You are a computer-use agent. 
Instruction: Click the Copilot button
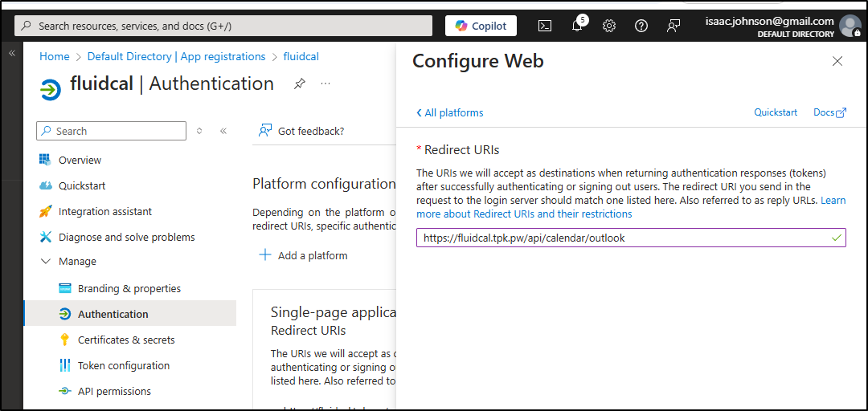pos(481,26)
